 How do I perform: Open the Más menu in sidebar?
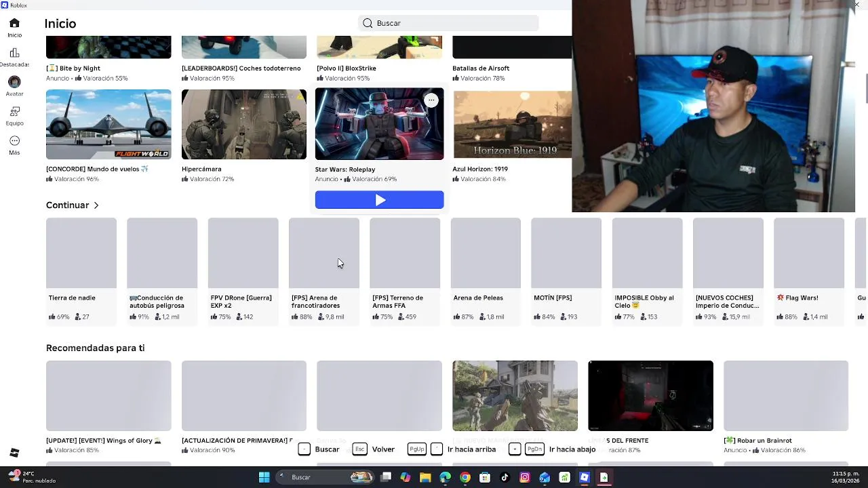point(14,145)
